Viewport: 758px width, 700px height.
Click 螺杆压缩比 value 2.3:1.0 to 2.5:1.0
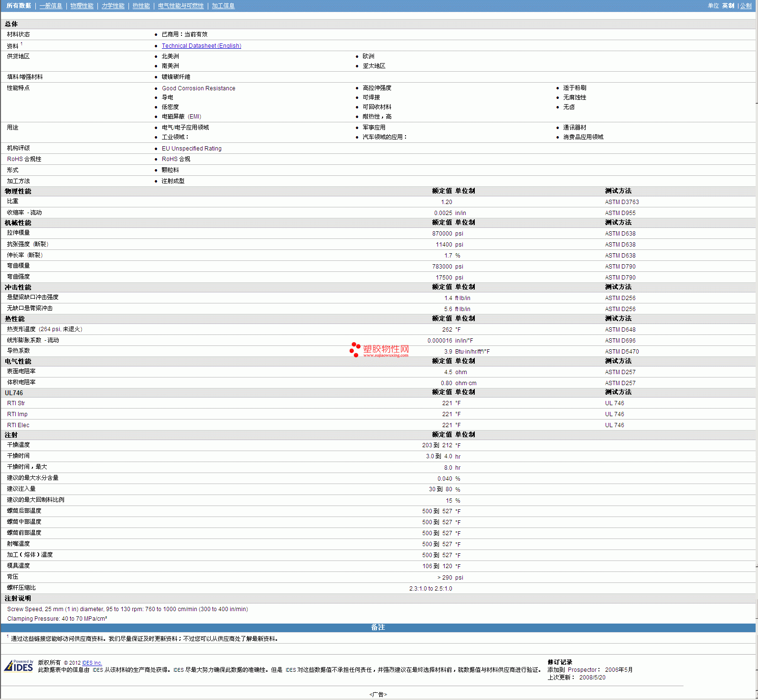(430, 589)
